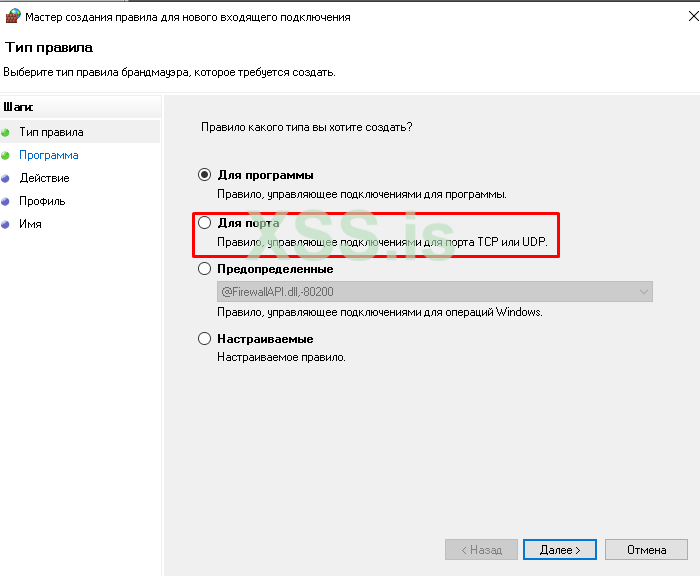Click the green bullet beside Программа
Viewport: 700px width, 576px height.
coord(5,155)
